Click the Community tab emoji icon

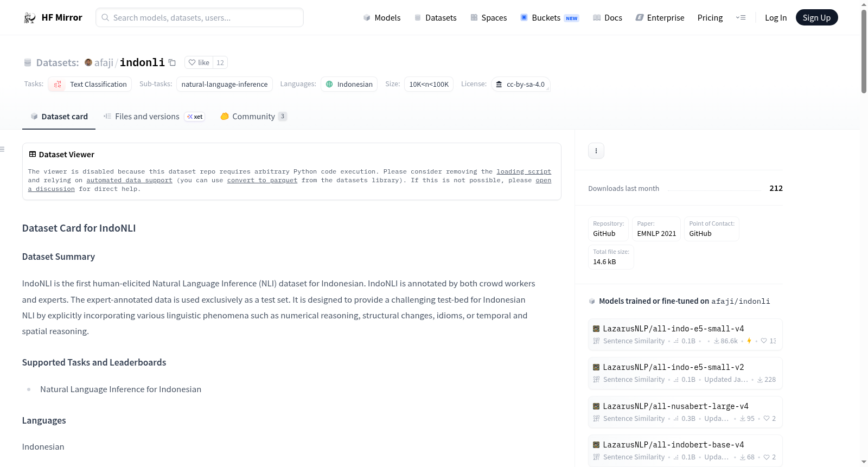pos(225,117)
